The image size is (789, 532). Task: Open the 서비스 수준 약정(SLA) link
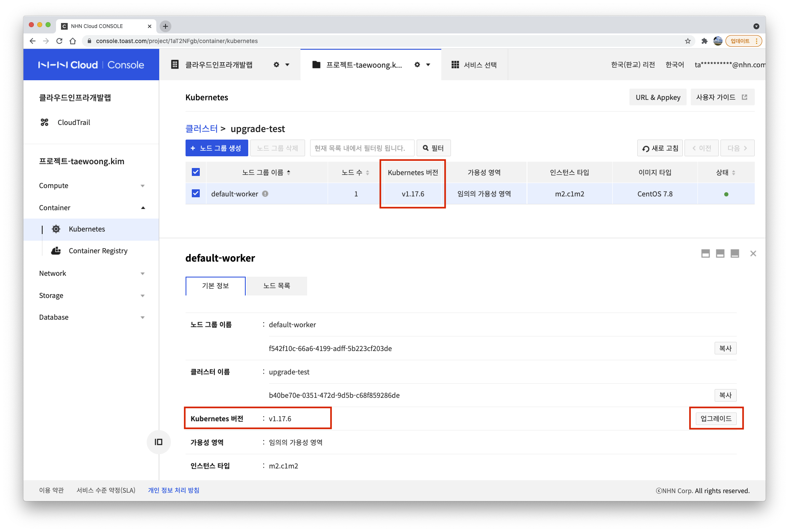[106, 490]
